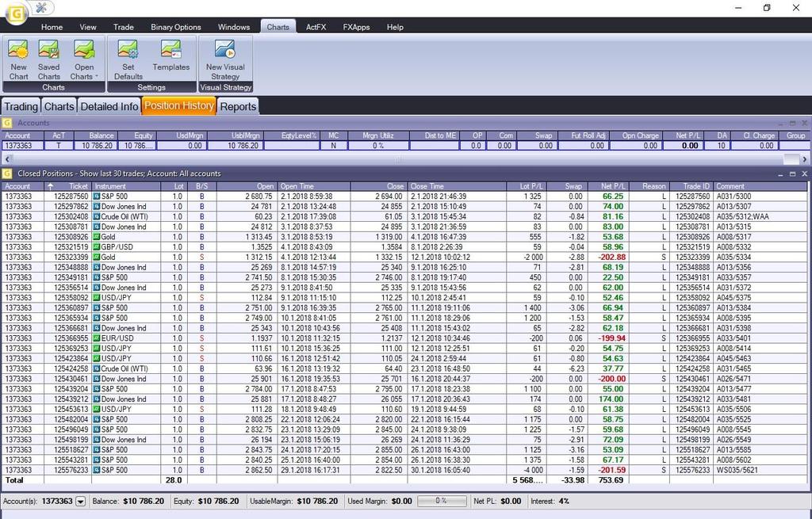Expand the Open Charts dropdown
Viewport: 812px width, 519px height.
96,77
